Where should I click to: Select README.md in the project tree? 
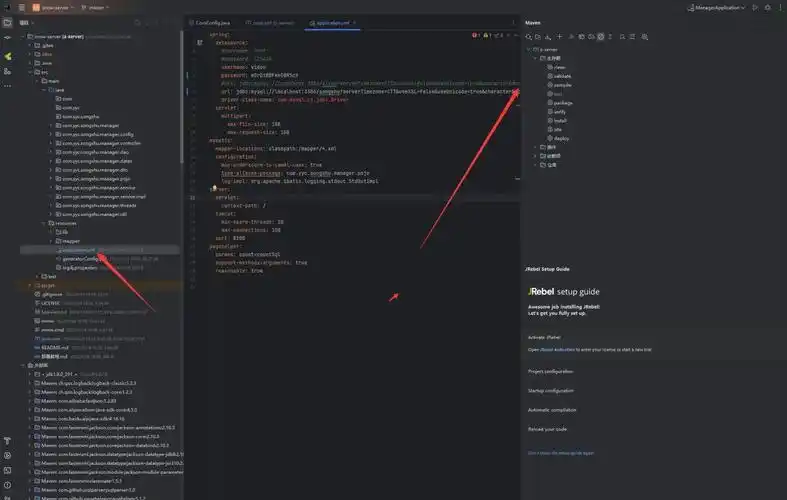(51, 347)
